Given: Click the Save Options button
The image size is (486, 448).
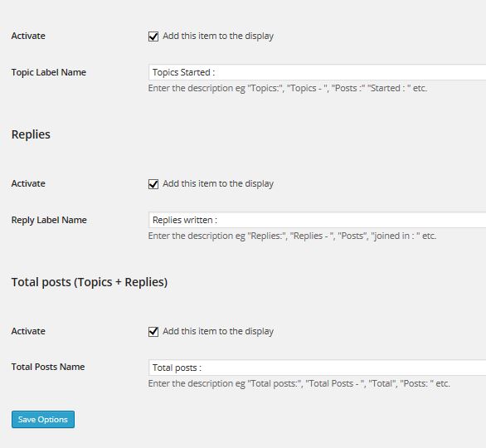Looking at the screenshot, I should [x=43, y=419].
